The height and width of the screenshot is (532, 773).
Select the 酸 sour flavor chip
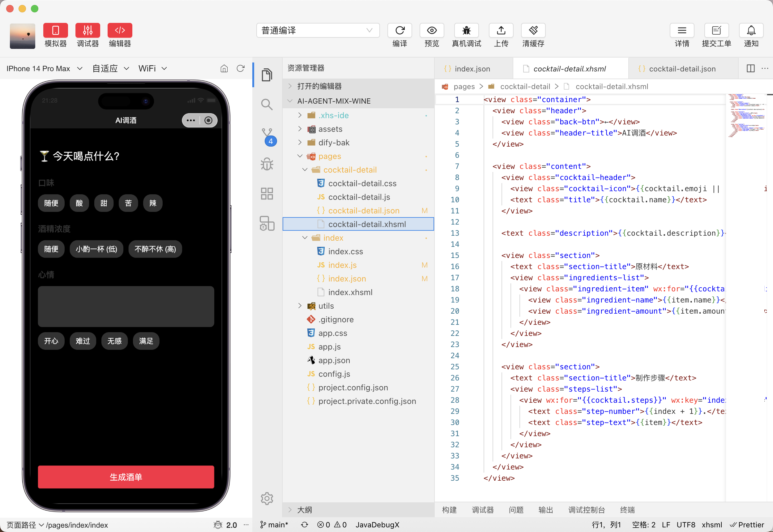pyautogui.click(x=79, y=203)
